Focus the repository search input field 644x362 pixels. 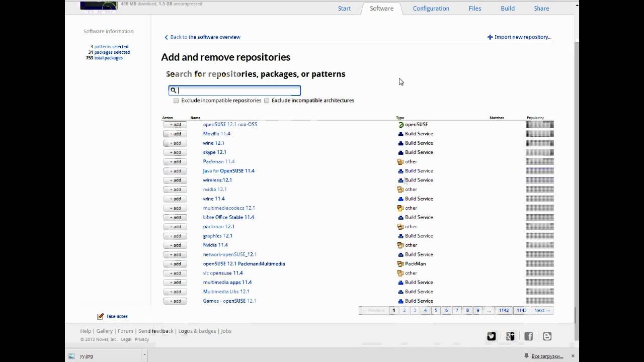[234, 90]
